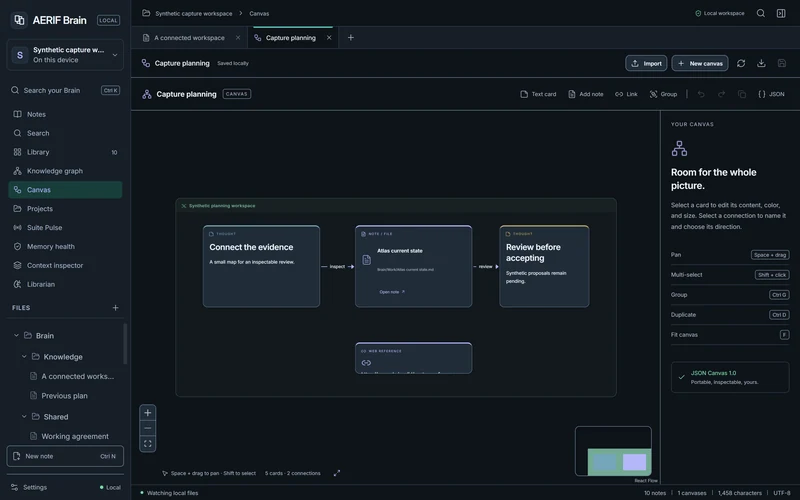Click the files tree scrollbar
The height and width of the screenshot is (500, 800).
coord(125,344)
